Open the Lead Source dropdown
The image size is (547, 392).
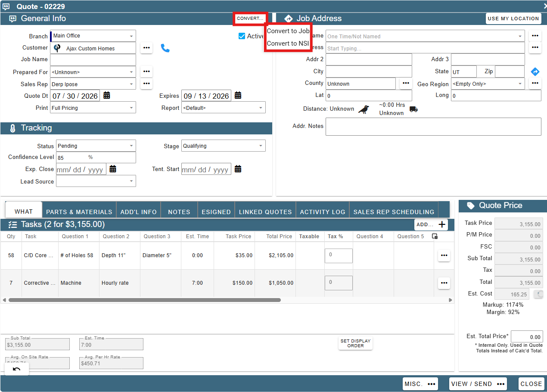pos(96,181)
